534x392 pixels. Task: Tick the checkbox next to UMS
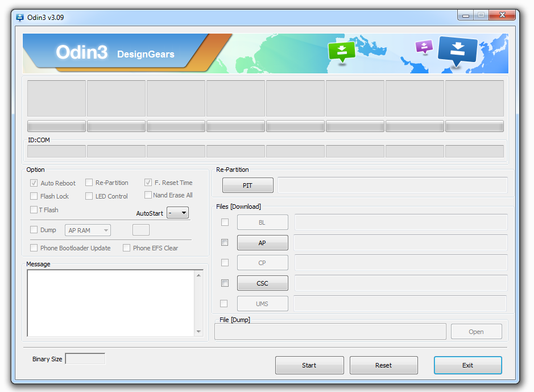click(x=223, y=303)
